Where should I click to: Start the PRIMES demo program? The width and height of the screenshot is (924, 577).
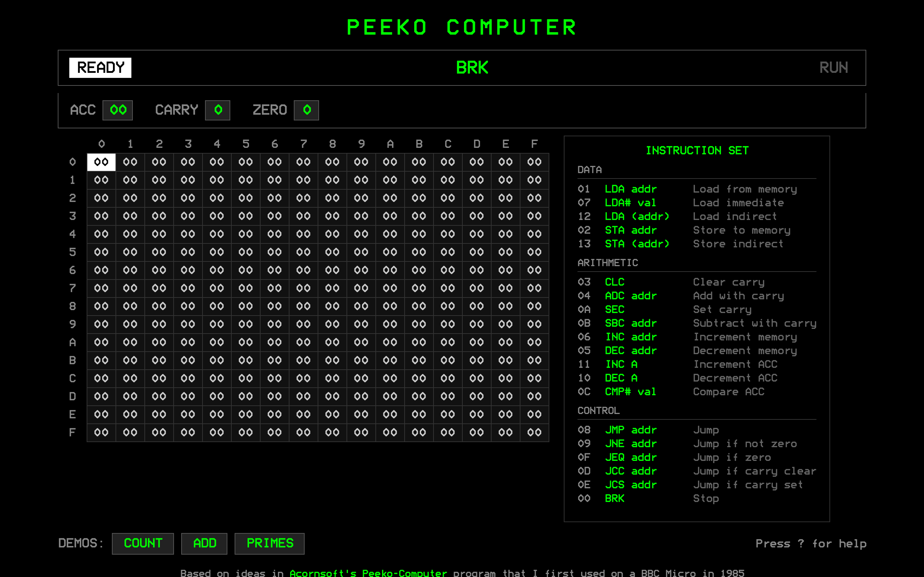pos(270,543)
